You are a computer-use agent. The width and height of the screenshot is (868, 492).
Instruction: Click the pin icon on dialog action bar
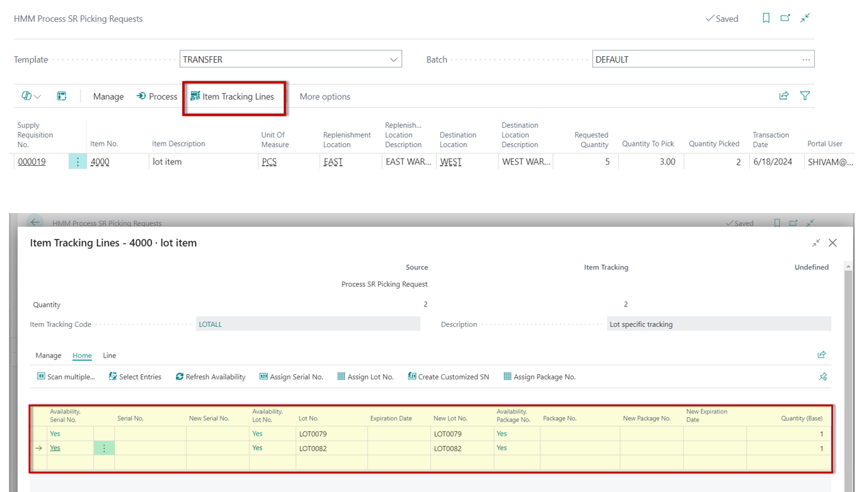(x=823, y=377)
